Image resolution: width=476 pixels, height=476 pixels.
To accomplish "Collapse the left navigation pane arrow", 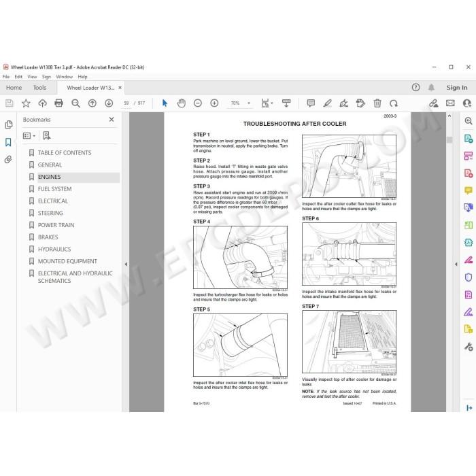I will coord(126,264).
